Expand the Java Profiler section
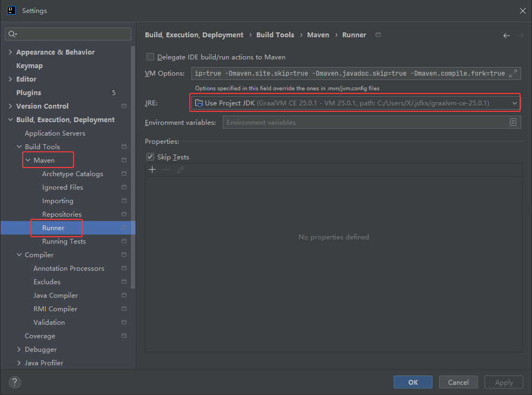The image size is (532, 395). (x=19, y=363)
